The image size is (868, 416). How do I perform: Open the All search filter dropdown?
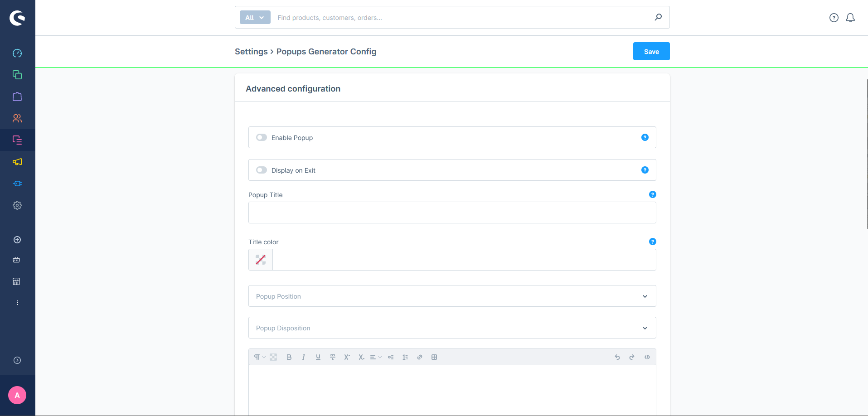(255, 17)
